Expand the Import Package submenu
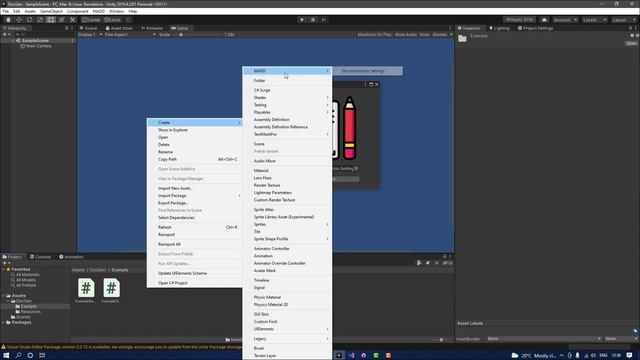The width and height of the screenshot is (640, 360). point(195,196)
